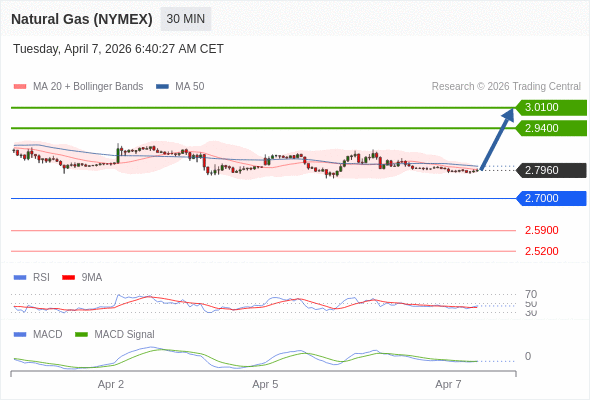Click the 2.9400 resistance price tag
The image size is (590, 400).
[x=551, y=128]
